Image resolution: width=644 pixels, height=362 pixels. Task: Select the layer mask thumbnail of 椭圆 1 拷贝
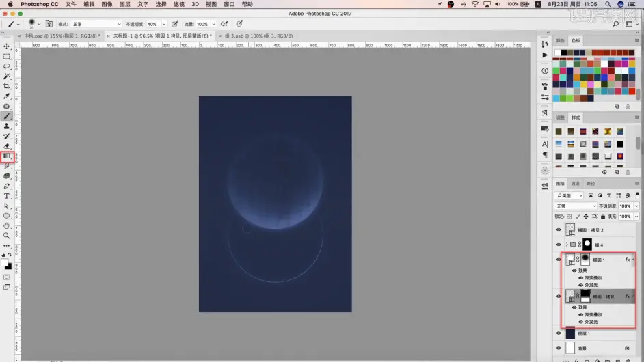point(585,296)
